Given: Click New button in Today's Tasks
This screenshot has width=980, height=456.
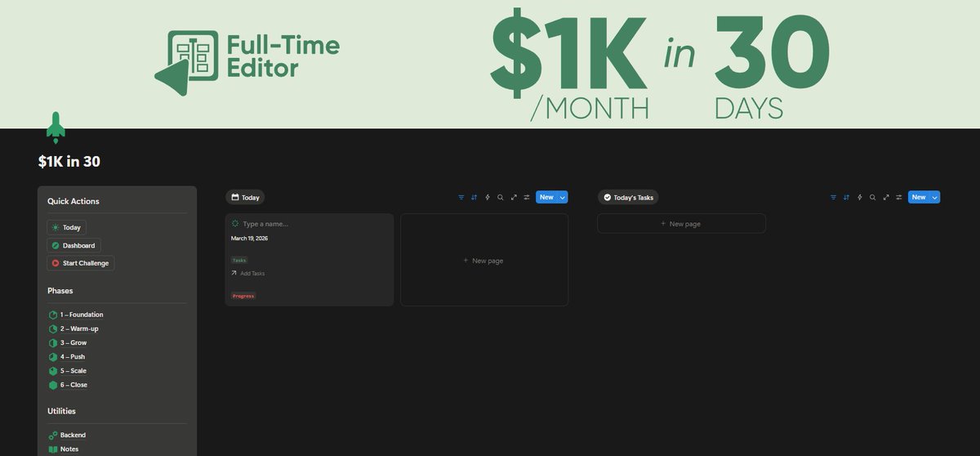Looking at the screenshot, I should [919, 197].
